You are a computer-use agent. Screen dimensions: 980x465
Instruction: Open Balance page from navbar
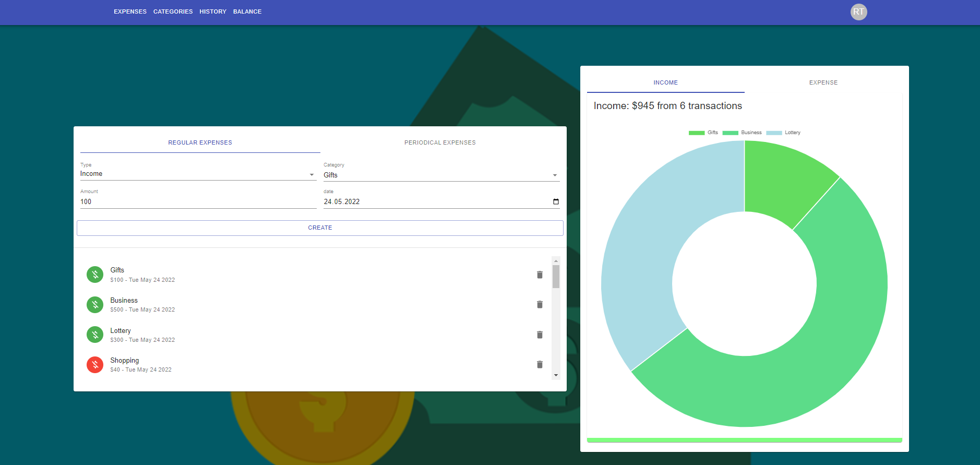click(x=247, y=11)
